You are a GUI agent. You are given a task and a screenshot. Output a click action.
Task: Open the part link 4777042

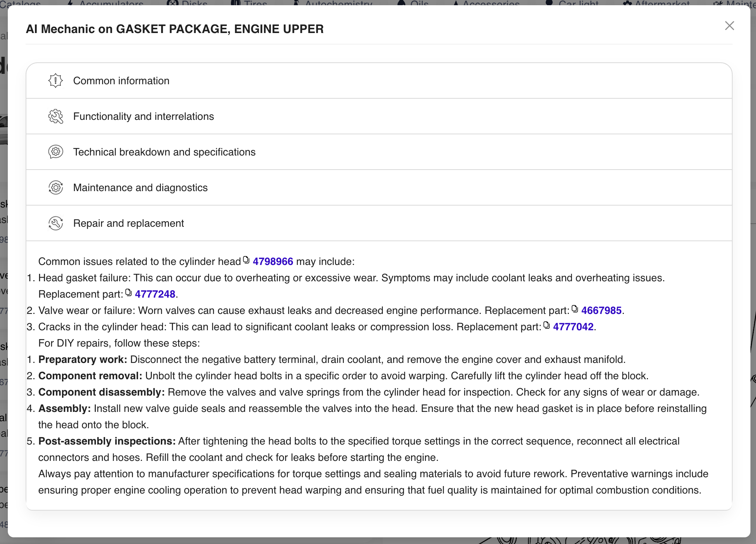click(x=573, y=327)
